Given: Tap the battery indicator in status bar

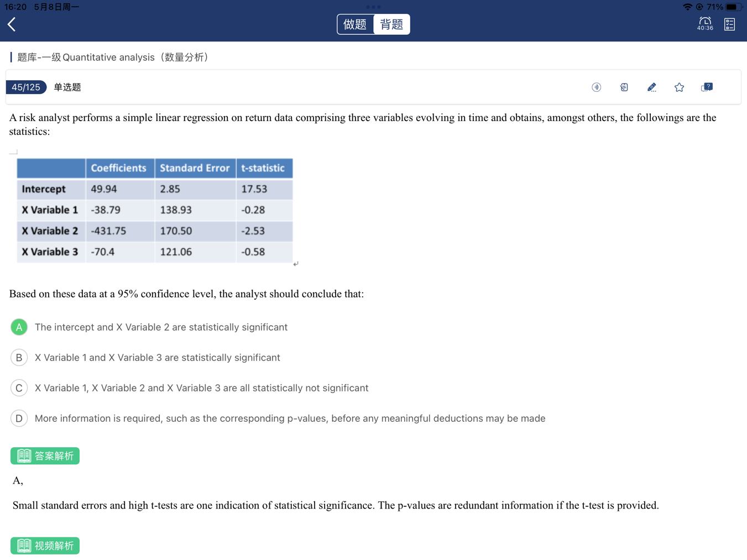Looking at the screenshot, I should tap(733, 7).
